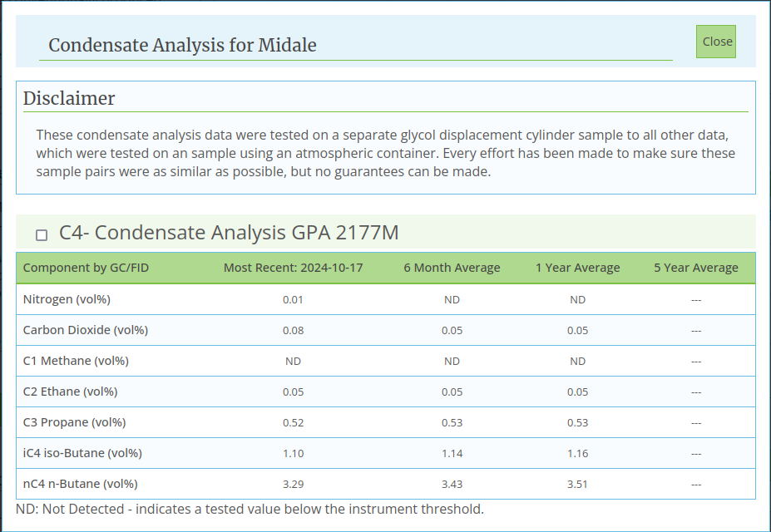
Task: Click the Disclaimer heading
Action: point(69,98)
